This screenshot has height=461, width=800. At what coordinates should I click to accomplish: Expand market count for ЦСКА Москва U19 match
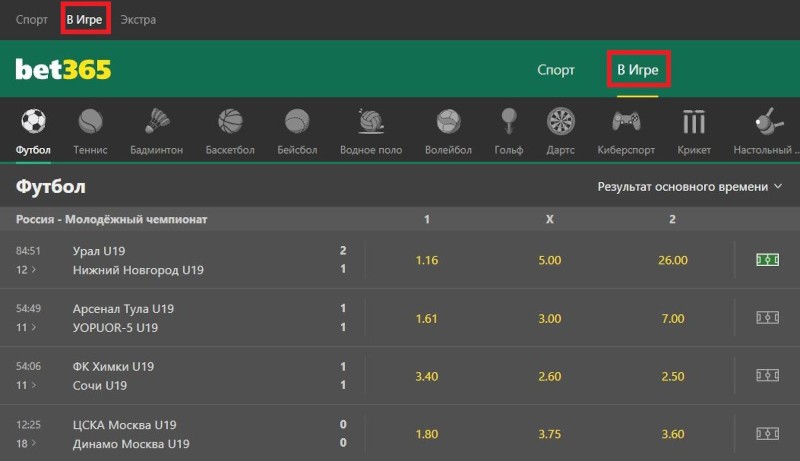point(27,443)
